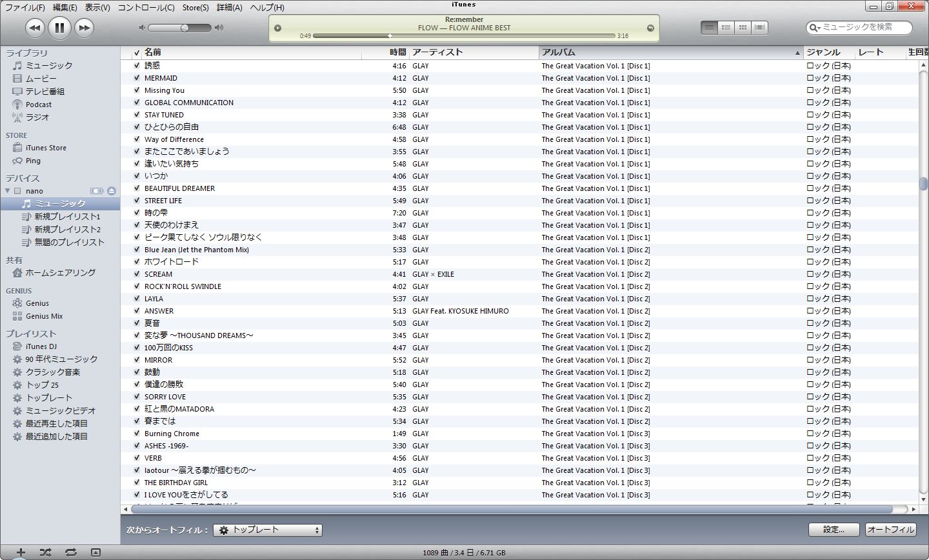Open the 編集(E) menu
Image resolution: width=929 pixels, height=560 pixels.
click(65, 8)
